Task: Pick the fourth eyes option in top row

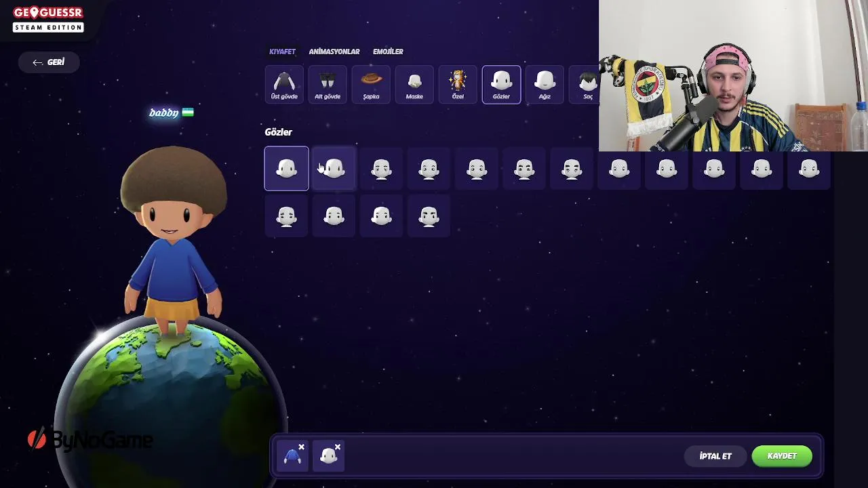Action: [429, 168]
